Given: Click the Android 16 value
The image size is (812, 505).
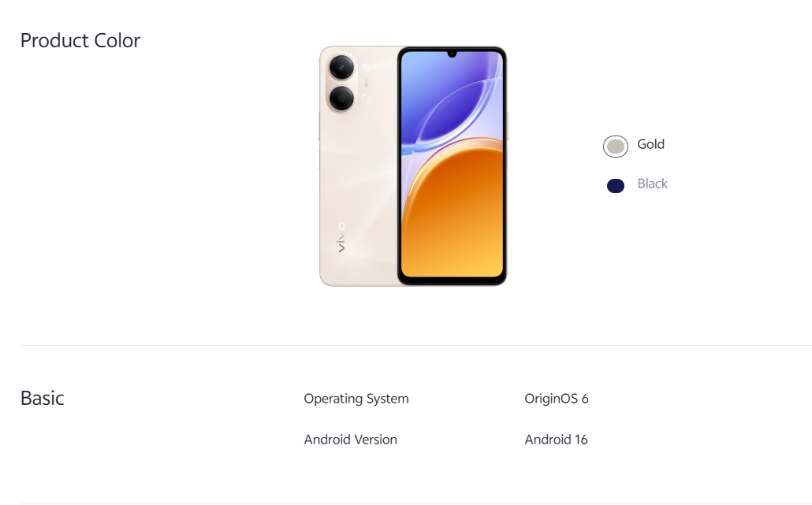Looking at the screenshot, I should tap(556, 440).
